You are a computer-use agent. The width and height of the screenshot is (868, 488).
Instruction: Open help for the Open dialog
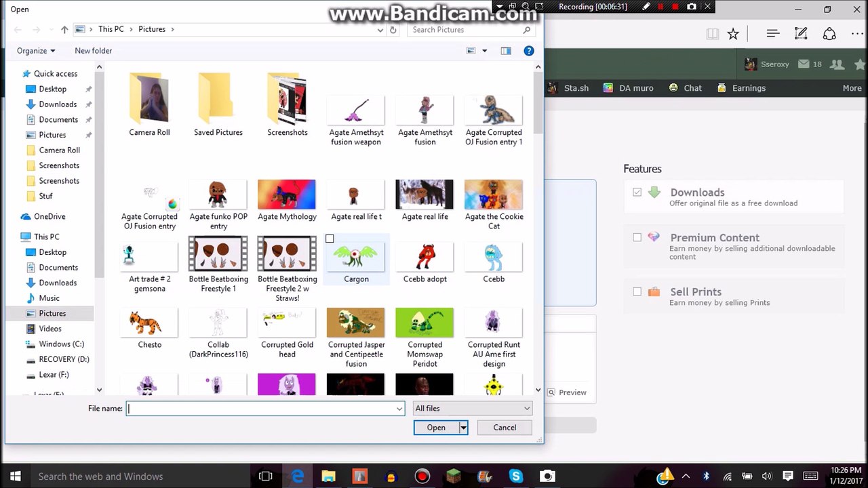click(x=529, y=51)
